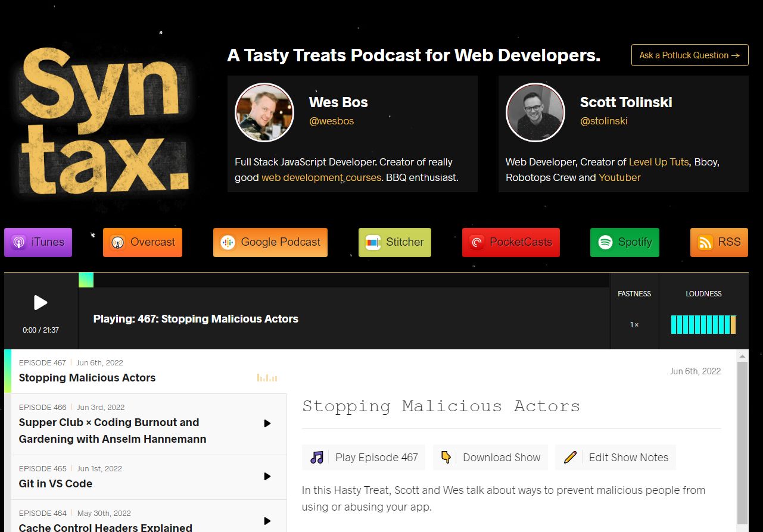The image size is (763, 532).
Task: Play episode 466 Supper Club
Action: 267,423
